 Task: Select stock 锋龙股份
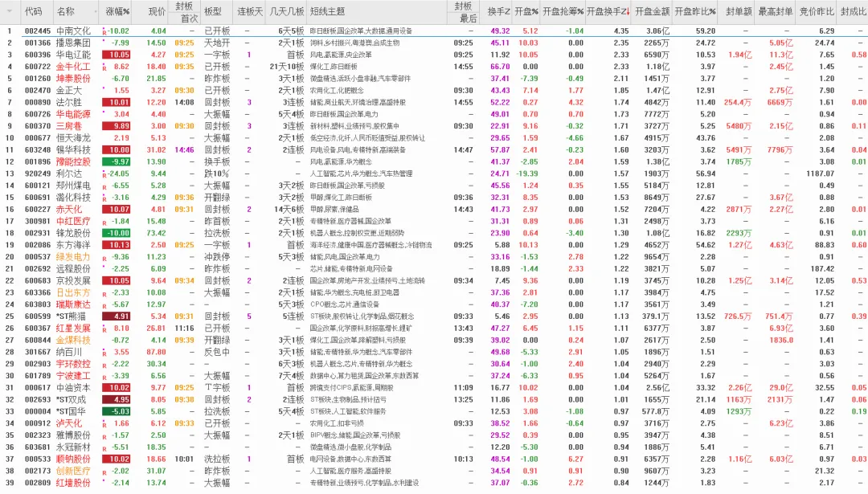[73, 233]
